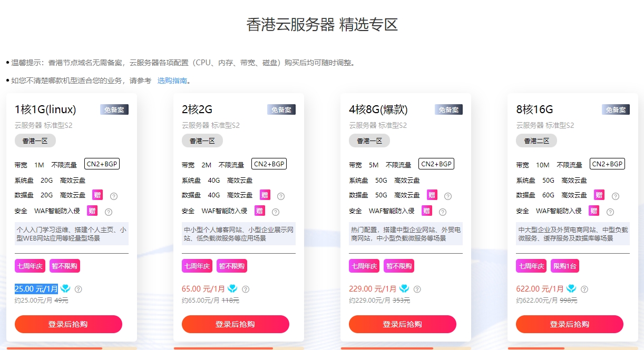Click the 七周年庆 tag on the 2核2G card
This screenshot has height=350, width=644.
pyautogui.click(x=197, y=266)
